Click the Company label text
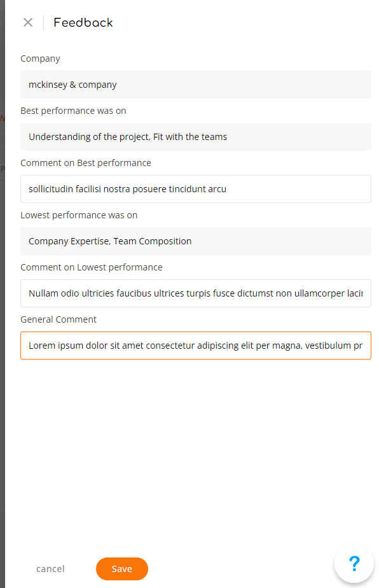379x588 pixels. click(x=40, y=59)
